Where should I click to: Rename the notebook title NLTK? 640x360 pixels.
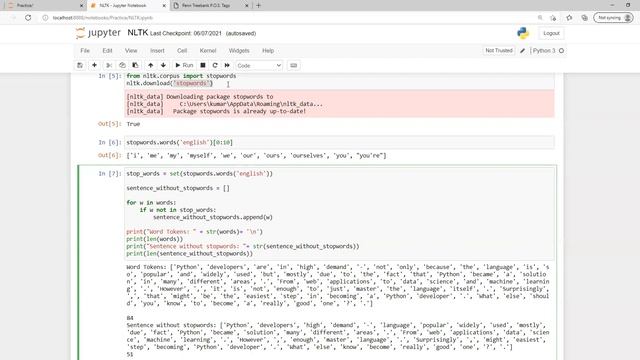(138, 33)
